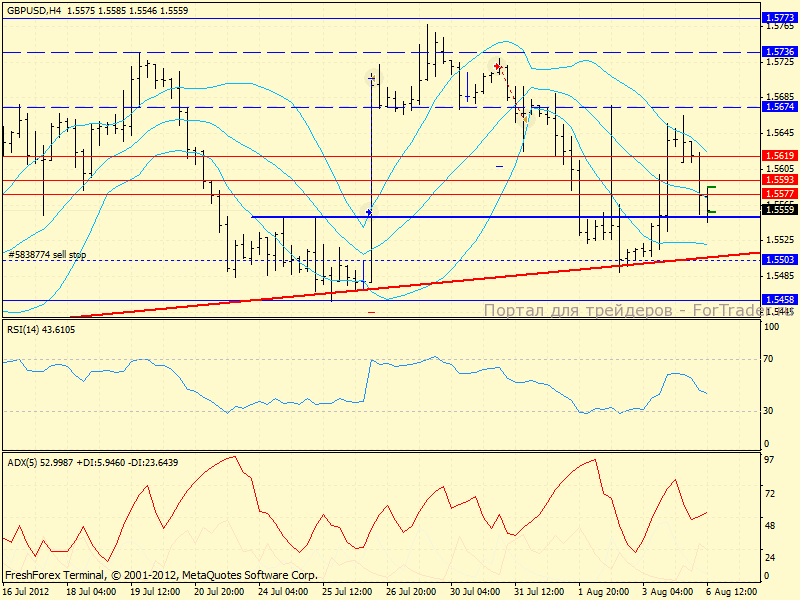Click the 24 Jul 04:00 time label
This screenshot has height=600, width=800.
[x=283, y=592]
